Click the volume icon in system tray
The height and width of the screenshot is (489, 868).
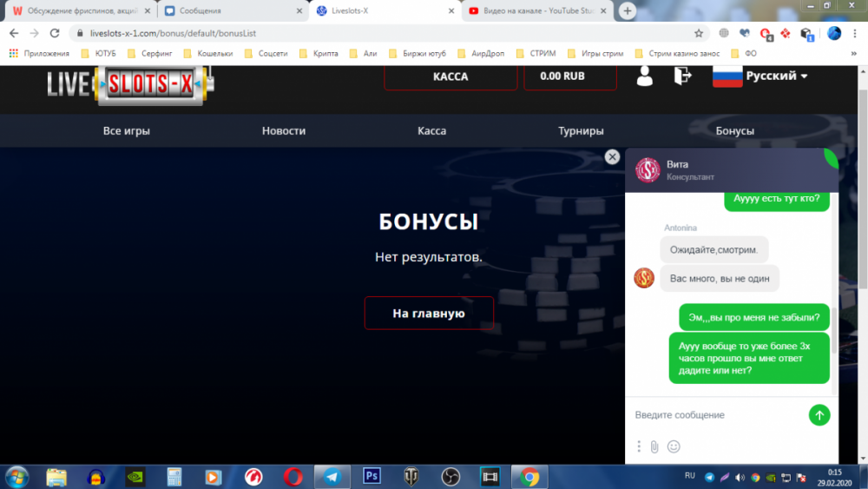[740, 478]
